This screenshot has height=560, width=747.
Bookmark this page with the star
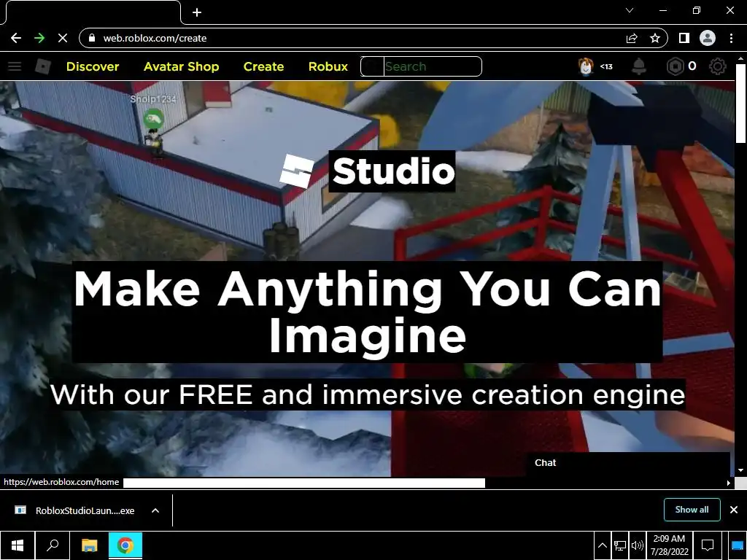[x=655, y=38]
